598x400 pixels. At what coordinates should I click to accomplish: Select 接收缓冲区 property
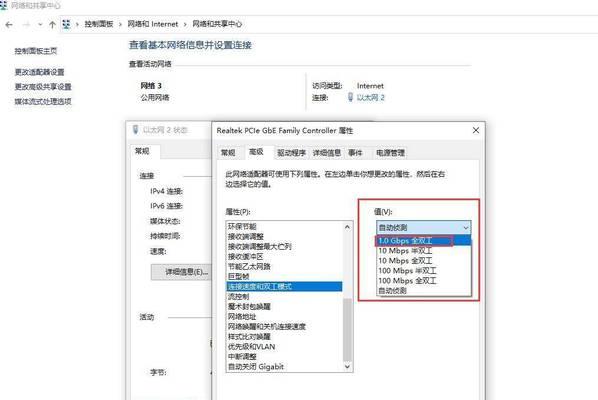click(284, 257)
